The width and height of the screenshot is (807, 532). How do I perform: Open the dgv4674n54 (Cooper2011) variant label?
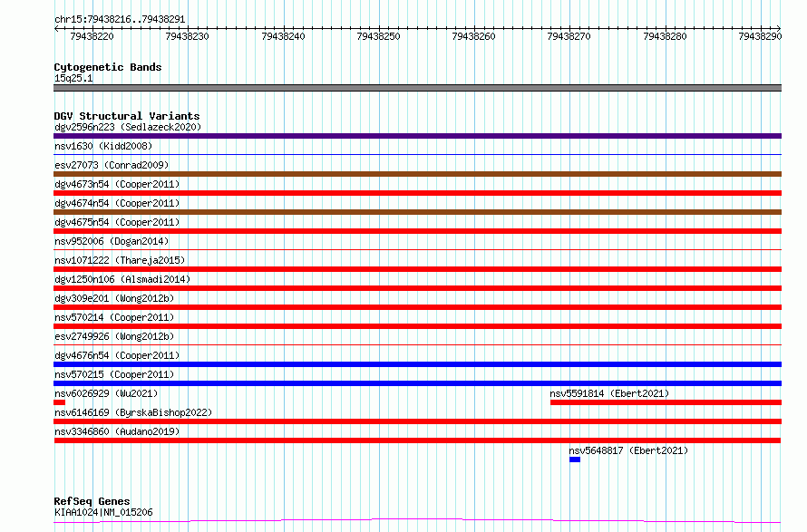click(117, 203)
